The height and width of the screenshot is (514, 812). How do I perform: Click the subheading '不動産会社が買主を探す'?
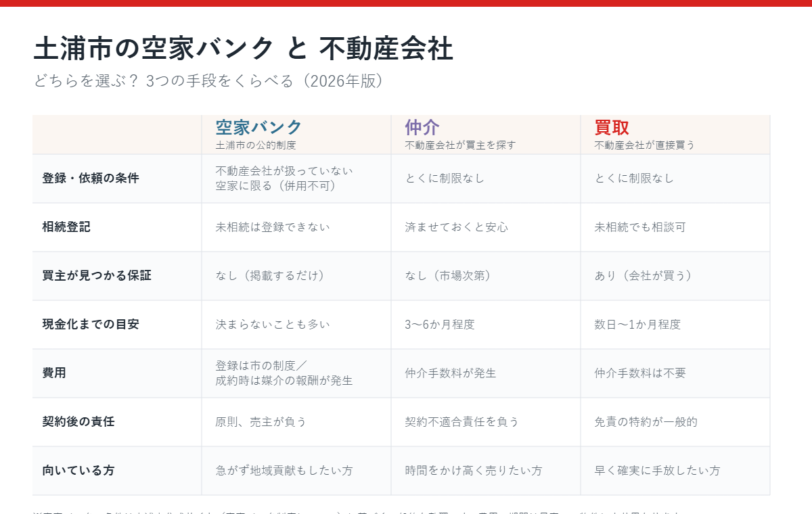tap(461, 145)
